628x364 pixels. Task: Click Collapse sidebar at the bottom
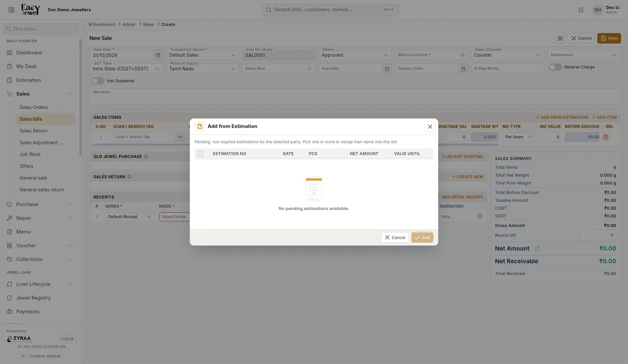pyautogui.click(x=41, y=356)
